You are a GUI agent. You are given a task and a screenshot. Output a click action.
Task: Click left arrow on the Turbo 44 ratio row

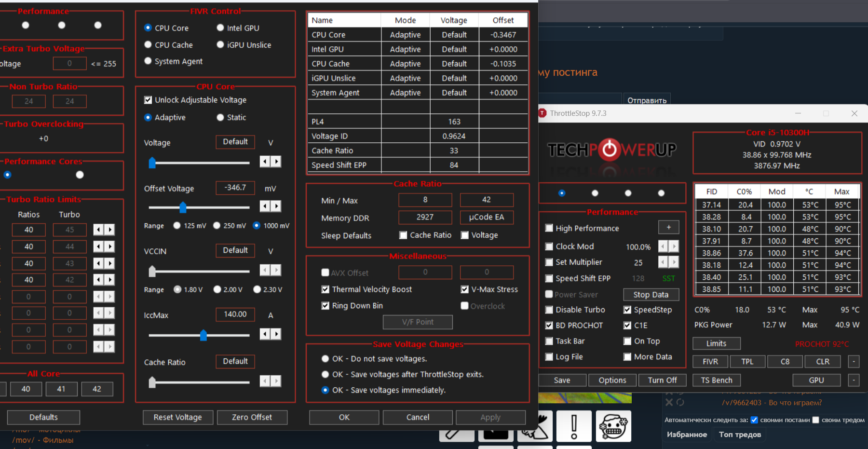click(98, 246)
